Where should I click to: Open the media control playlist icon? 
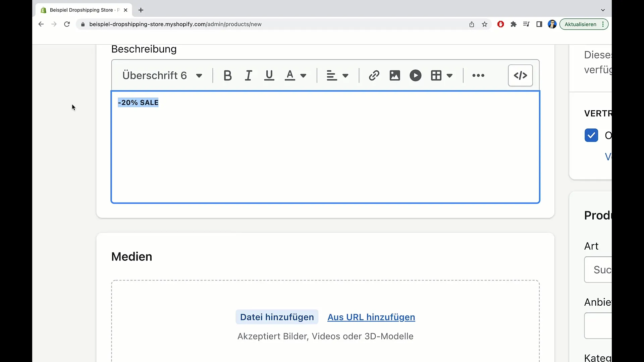point(526,24)
